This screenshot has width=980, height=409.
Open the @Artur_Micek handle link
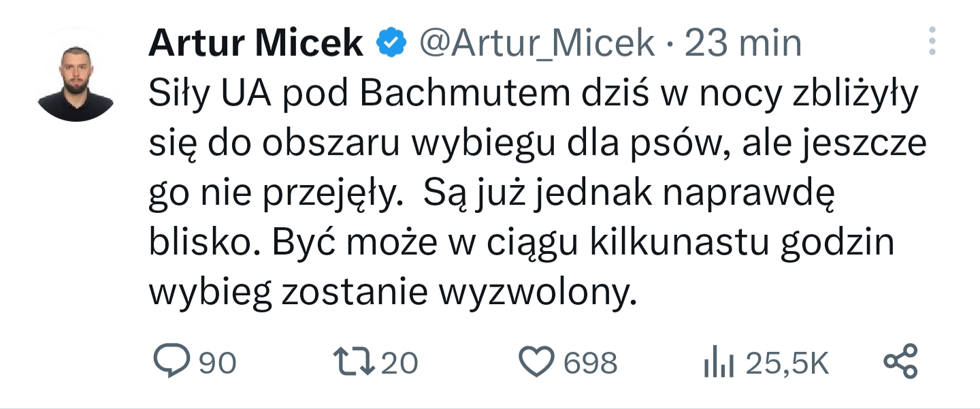pyautogui.click(x=537, y=44)
